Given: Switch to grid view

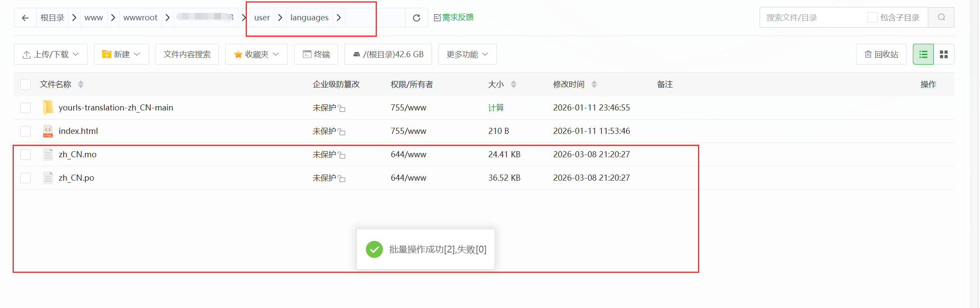Looking at the screenshot, I should click(x=944, y=54).
